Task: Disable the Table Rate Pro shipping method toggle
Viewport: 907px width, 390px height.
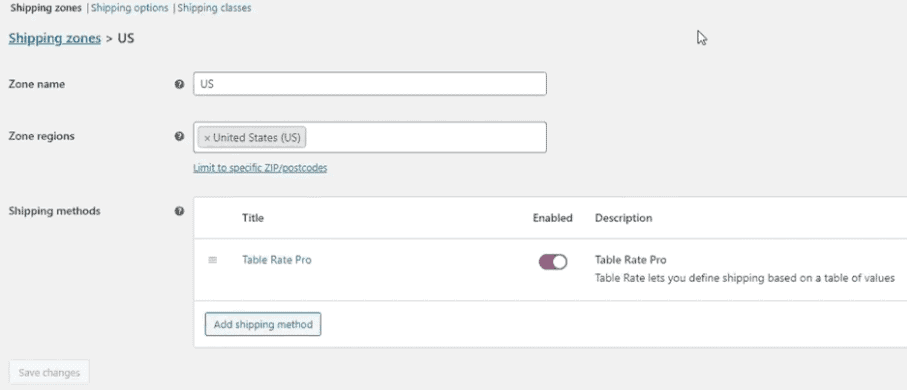Action: 553,262
